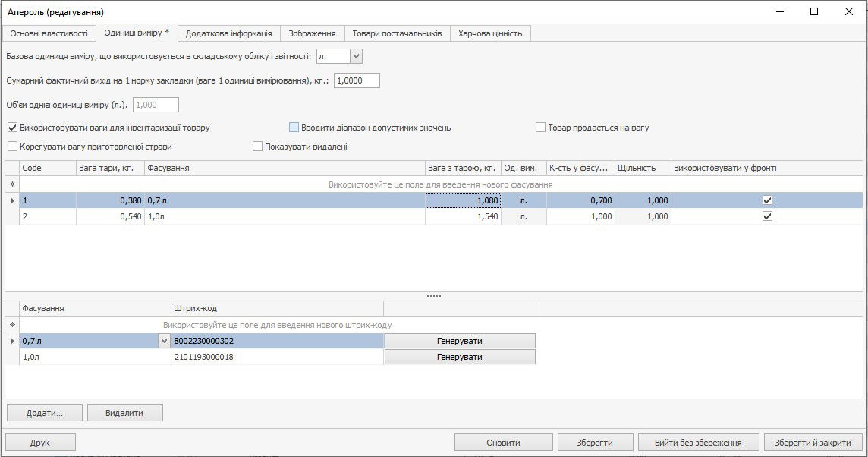The height and width of the screenshot is (457, 868).
Task: Click the Зберегти й закрити button
Action: (x=813, y=443)
